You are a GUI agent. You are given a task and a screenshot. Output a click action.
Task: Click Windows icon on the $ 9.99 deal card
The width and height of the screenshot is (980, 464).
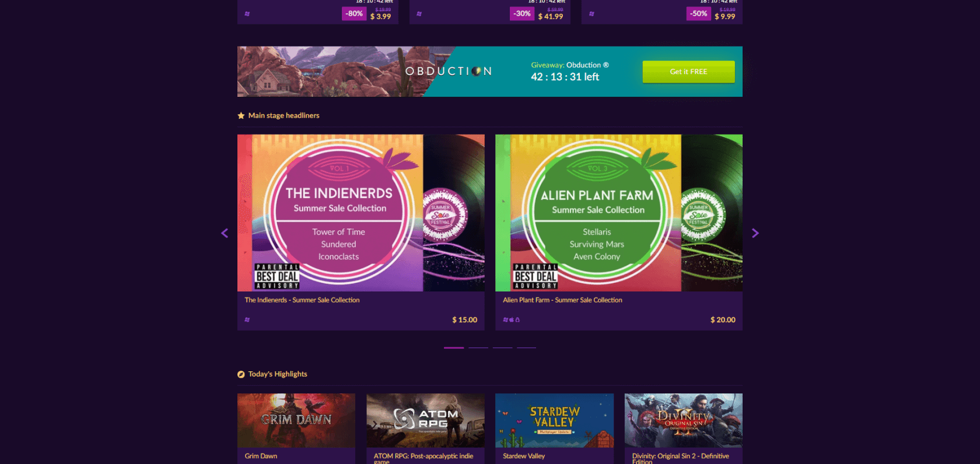click(x=591, y=13)
